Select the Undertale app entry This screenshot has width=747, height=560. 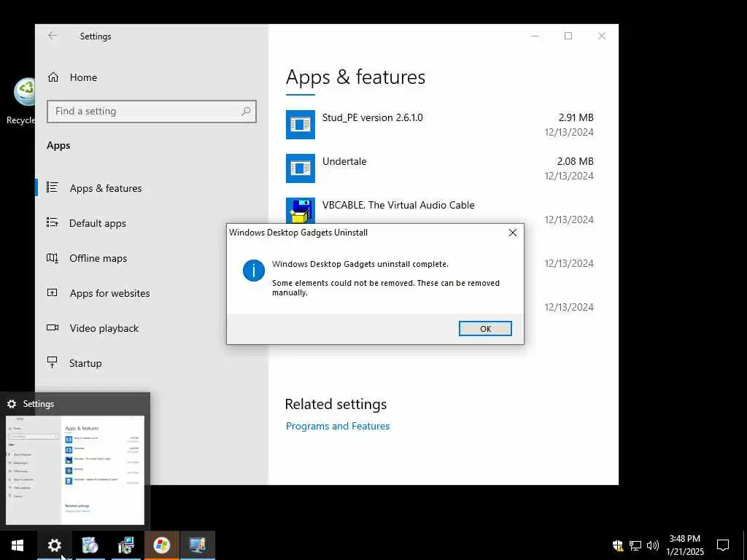439,168
